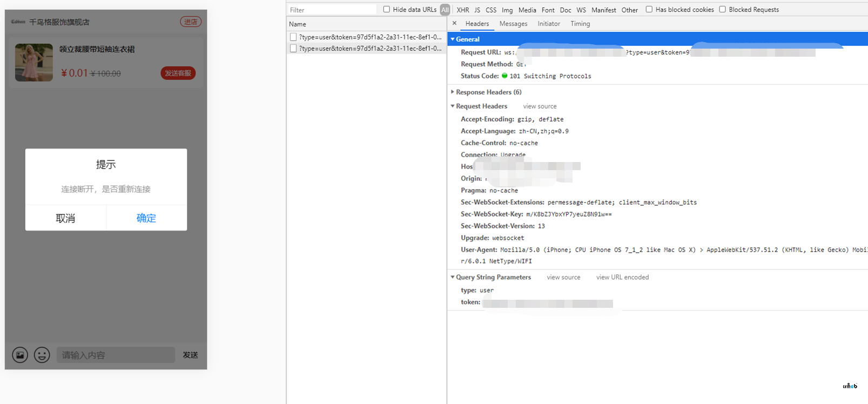Expand the Response Headers section
The image size is (868, 404).
pyautogui.click(x=453, y=92)
